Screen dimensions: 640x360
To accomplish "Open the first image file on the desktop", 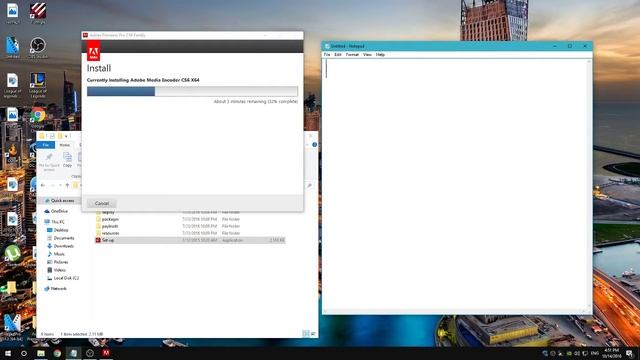I will pyautogui.click(x=12, y=12).
